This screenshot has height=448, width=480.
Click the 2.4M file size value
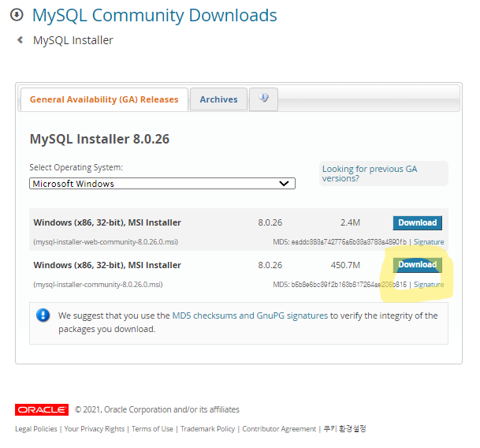coord(350,222)
